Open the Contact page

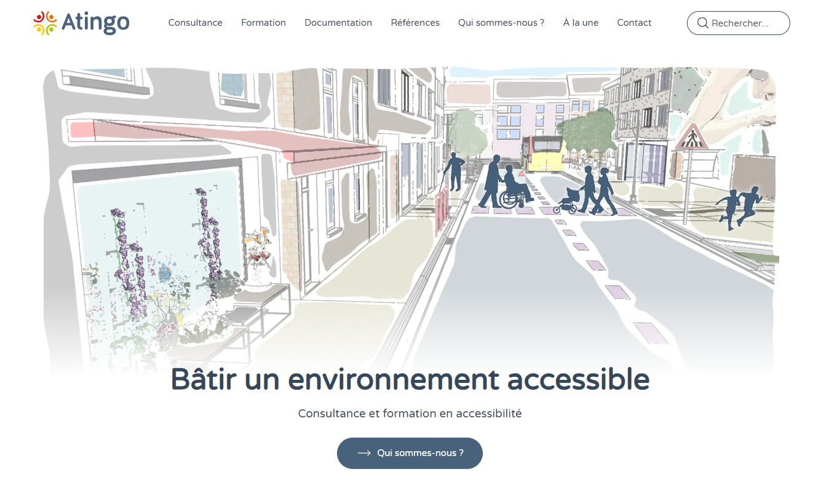(x=634, y=23)
